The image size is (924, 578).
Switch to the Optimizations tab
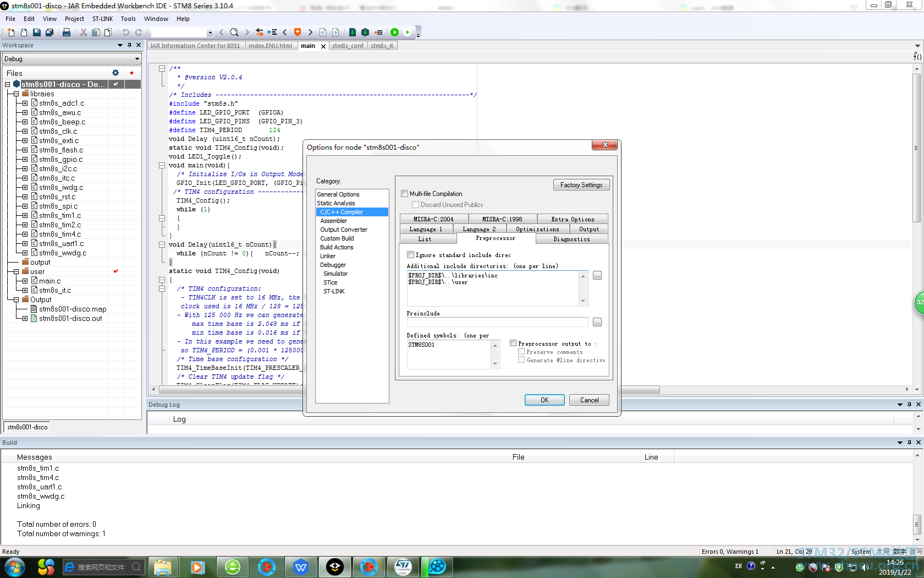pyautogui.click(x=537, y=229)
